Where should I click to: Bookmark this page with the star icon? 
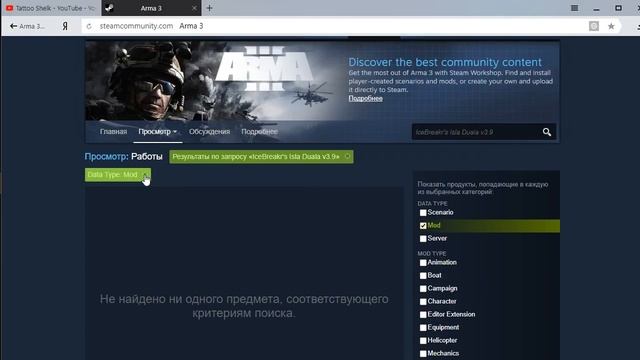[x=611, y=26]
